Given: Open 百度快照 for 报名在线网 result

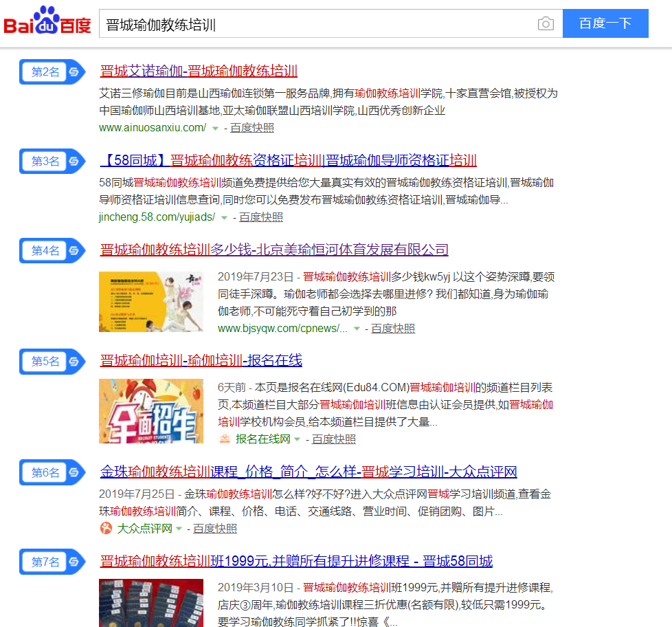Looking at the screenshot, I should pos(334,439).
